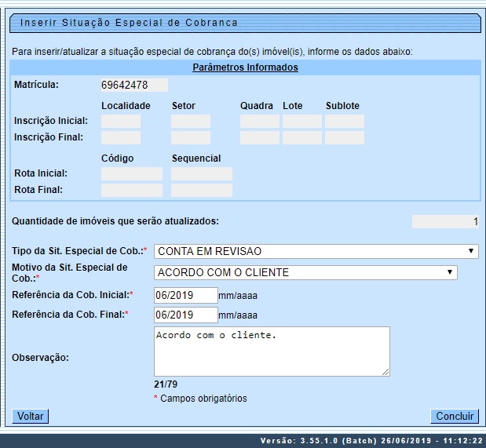Screen dimensions: 486x448
Task: Click the Matrícula field
Action: [134, 85]
